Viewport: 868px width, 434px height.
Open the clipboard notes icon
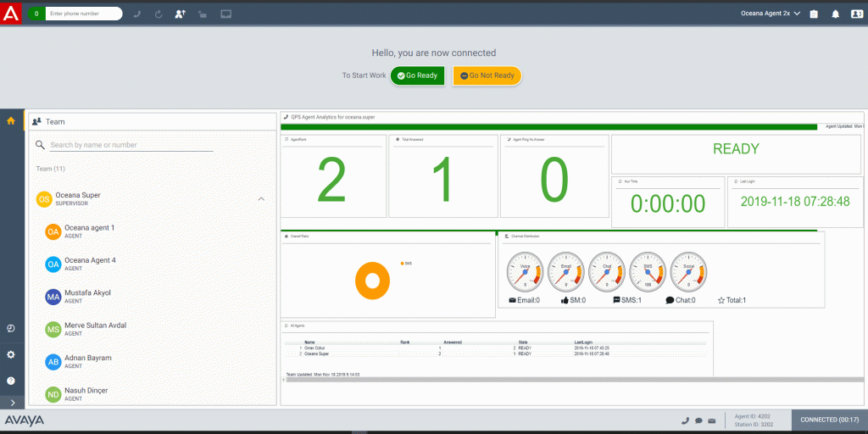click(x=814, y=14)
